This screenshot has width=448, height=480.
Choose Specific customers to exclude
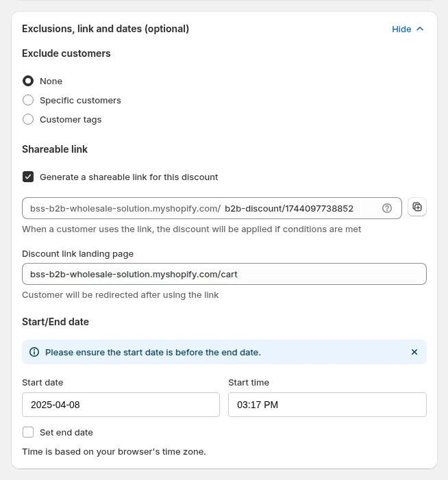(28, 100)
